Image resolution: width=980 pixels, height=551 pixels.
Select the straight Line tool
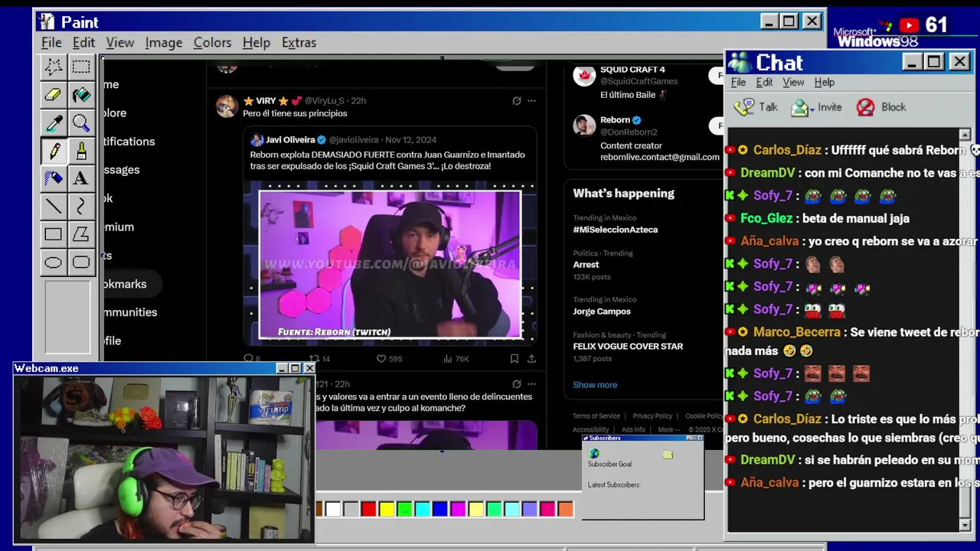pyautogui.click(x=53, y=206)
